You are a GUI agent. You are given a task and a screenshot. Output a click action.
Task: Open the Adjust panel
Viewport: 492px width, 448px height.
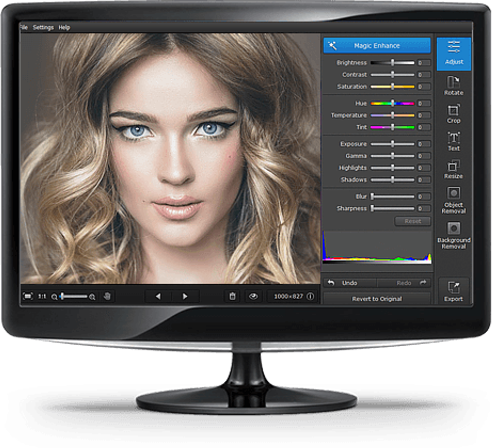tap(454, 53)
